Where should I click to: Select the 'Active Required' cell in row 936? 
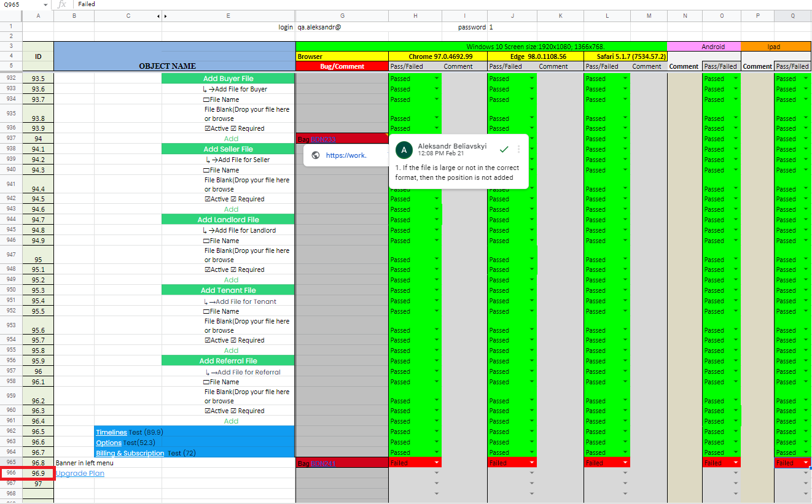tap(228, 128)
